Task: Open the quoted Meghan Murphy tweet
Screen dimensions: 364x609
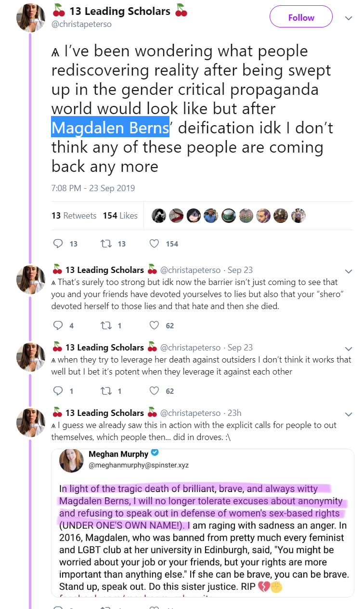Action: (x=203, y=523)
